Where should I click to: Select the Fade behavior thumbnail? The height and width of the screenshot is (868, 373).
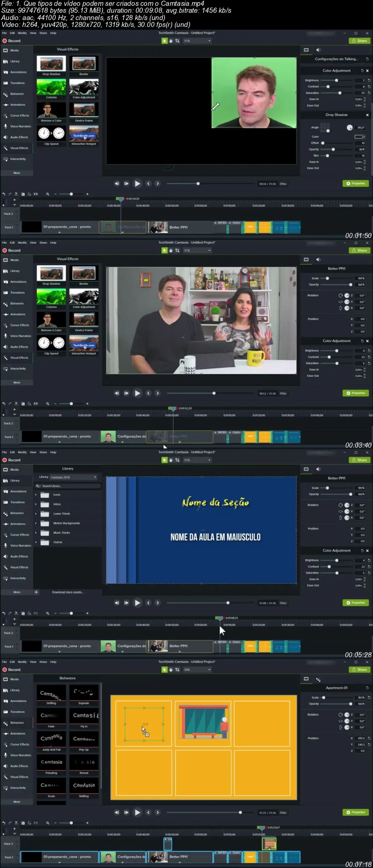tap(51, 716)
